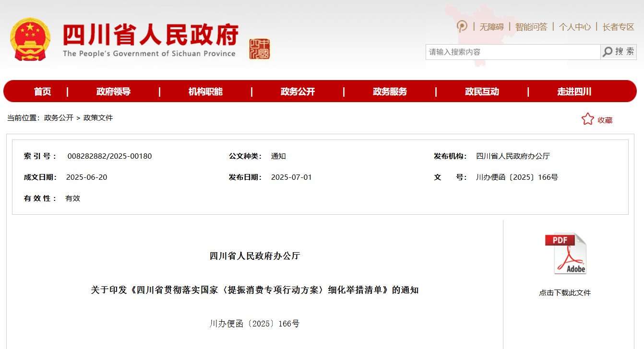Click the 成文日期 field label
Image resolution: width=644 pixels, height=349 pixels.
(x=40, y=177)
